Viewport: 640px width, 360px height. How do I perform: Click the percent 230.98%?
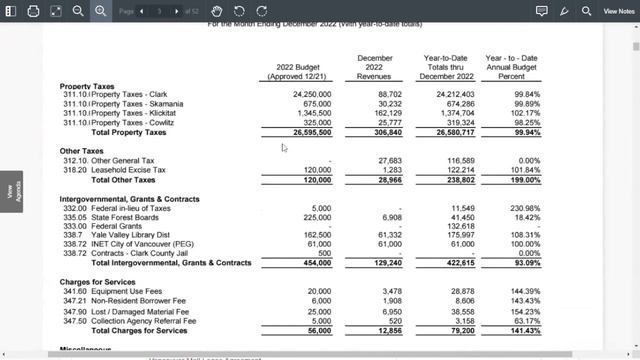(x=525, y=209)
